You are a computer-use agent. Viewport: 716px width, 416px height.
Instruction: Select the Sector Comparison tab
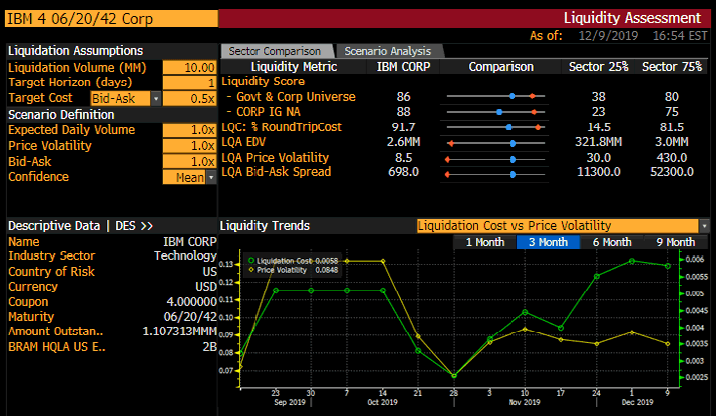click(x=275, y=51)
